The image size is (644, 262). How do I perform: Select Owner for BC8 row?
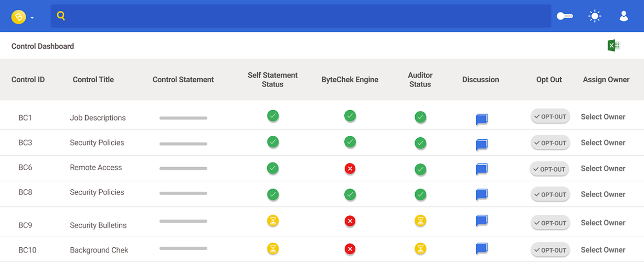click(x=603, y=194)
